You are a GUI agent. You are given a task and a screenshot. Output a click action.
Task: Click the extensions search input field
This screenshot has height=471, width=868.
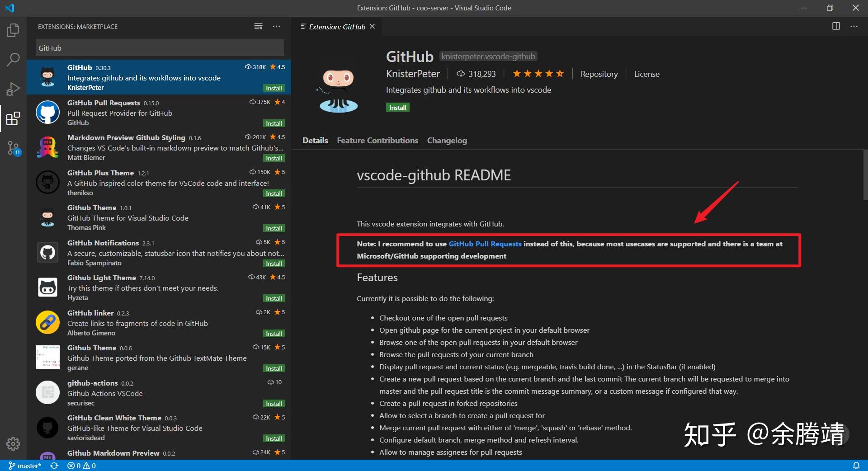coord(159,47)
